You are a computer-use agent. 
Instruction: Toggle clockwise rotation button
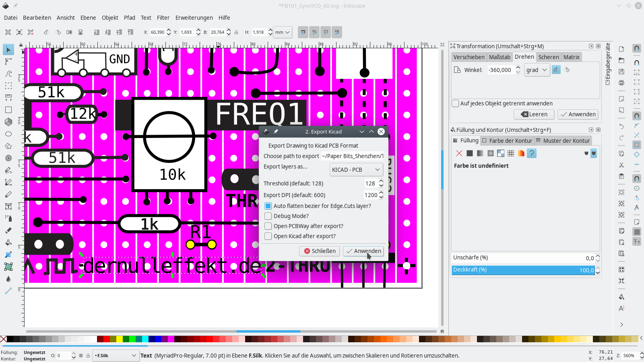pyautogui.click(x=567, y=70)
